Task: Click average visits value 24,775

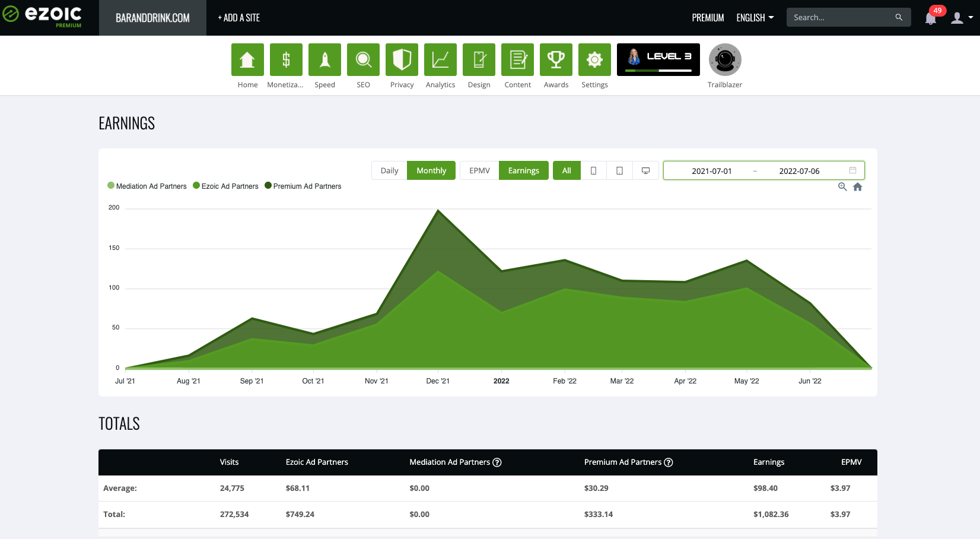Action: (x=232, y=489)
